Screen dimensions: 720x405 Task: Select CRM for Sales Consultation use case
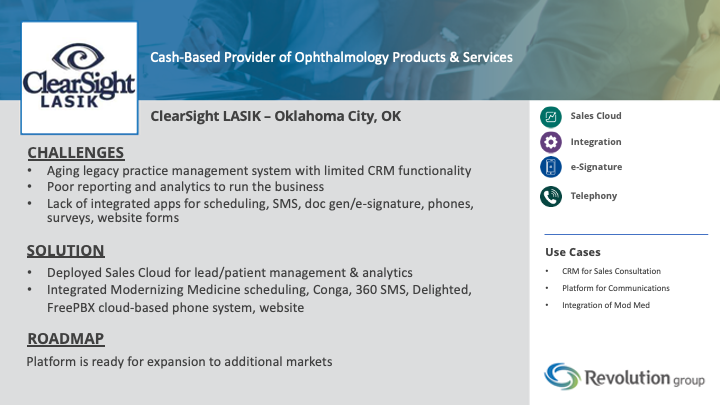(x=611, y=271)
